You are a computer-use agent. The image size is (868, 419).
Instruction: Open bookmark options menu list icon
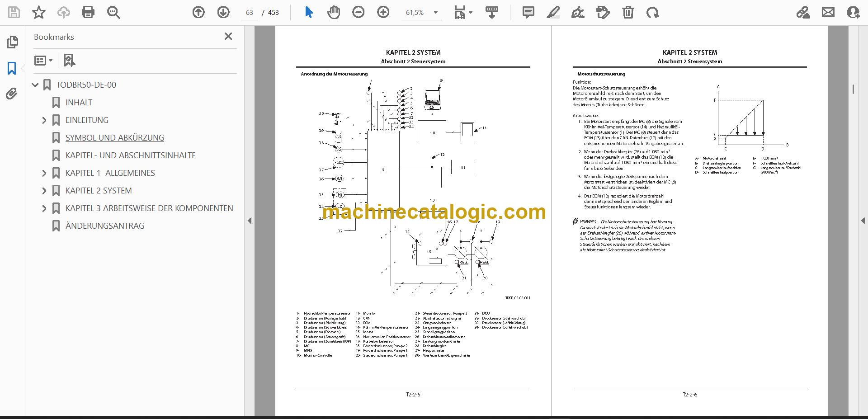43,60
